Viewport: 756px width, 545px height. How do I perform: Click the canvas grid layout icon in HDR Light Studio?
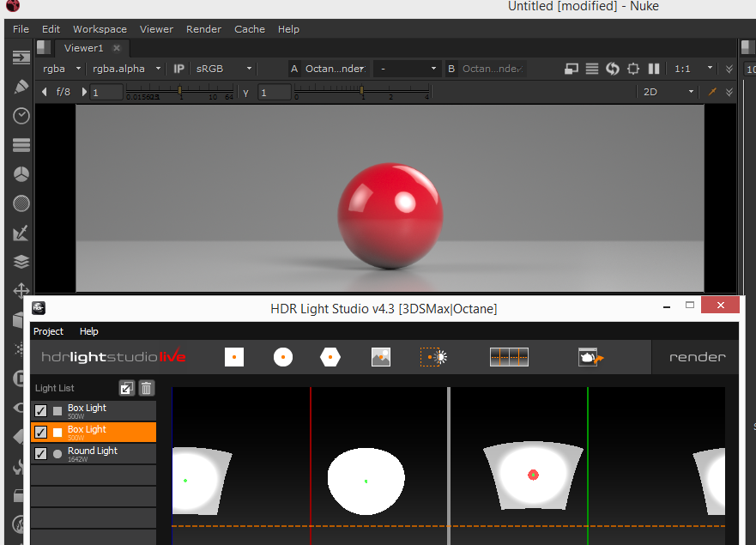point(509,357)
